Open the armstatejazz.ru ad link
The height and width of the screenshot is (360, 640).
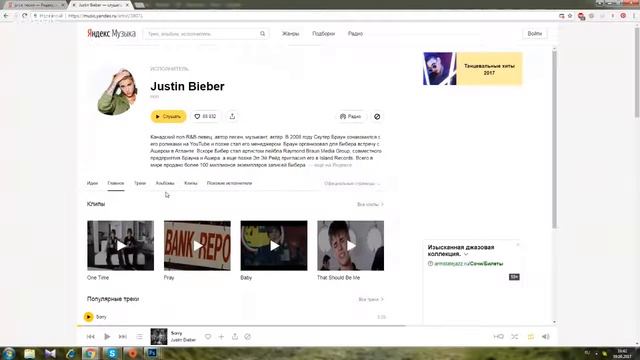[469, 264]
